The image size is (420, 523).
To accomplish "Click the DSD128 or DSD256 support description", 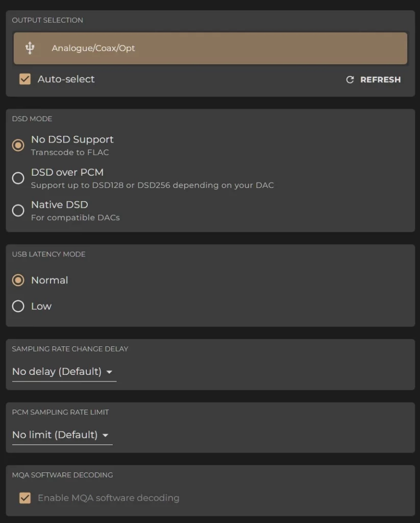I will (153, 185).
